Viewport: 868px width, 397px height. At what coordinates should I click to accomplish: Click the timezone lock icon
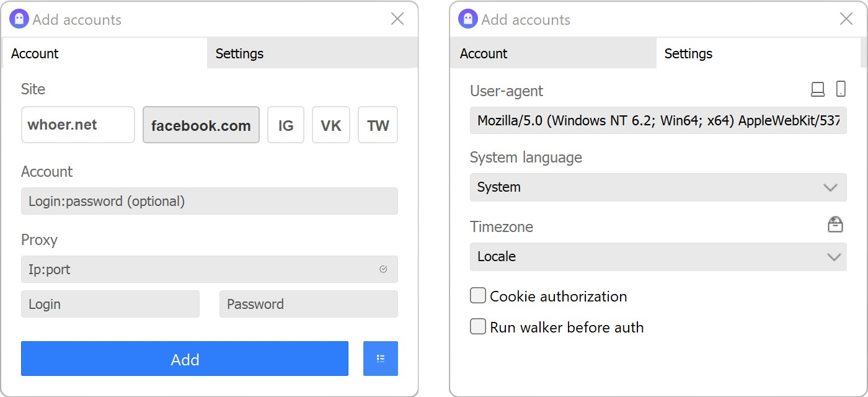pos(835,225)
